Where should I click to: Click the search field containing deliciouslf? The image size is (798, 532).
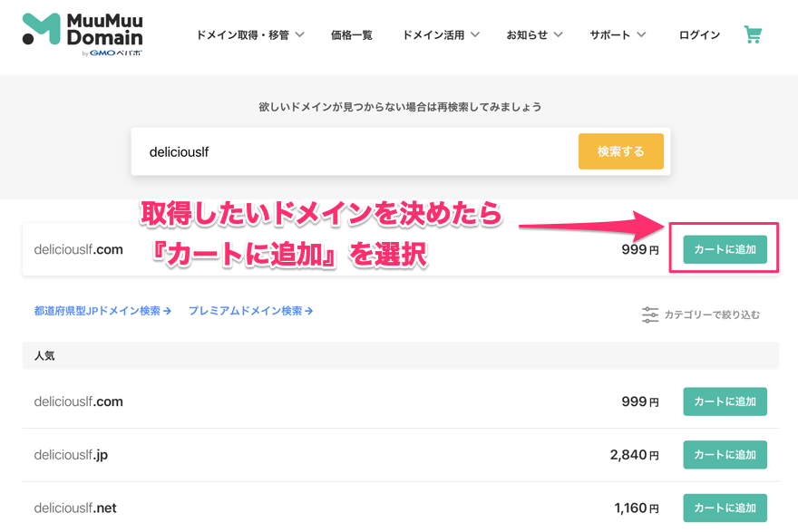coord(317,151)
